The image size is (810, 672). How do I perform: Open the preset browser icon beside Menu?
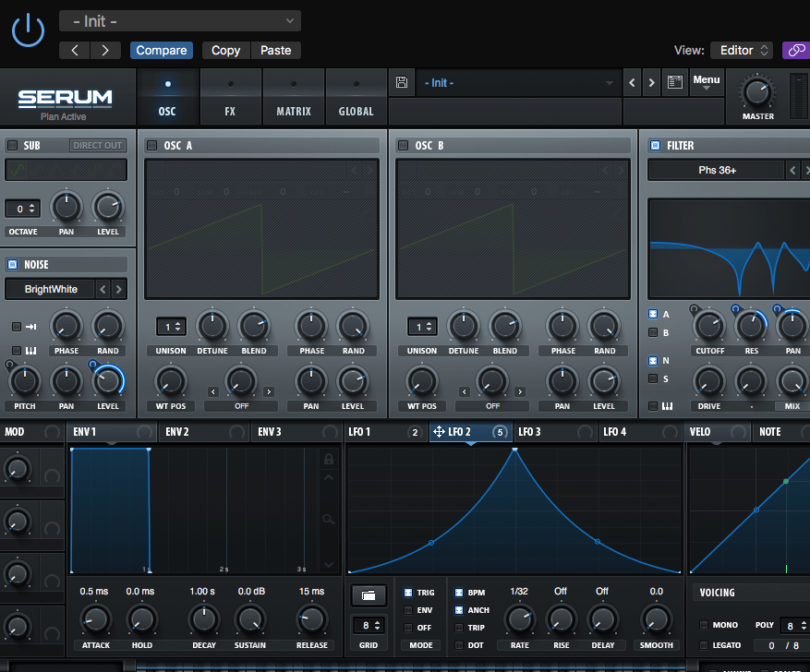(675, 83)
